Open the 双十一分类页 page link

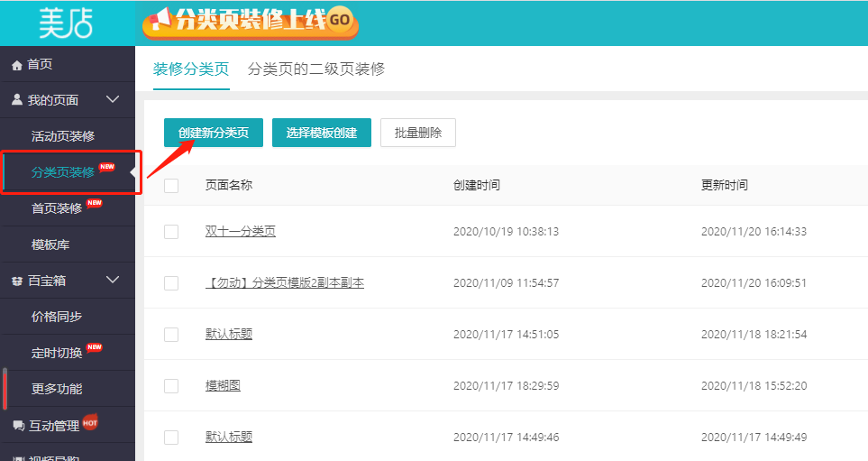241,231
